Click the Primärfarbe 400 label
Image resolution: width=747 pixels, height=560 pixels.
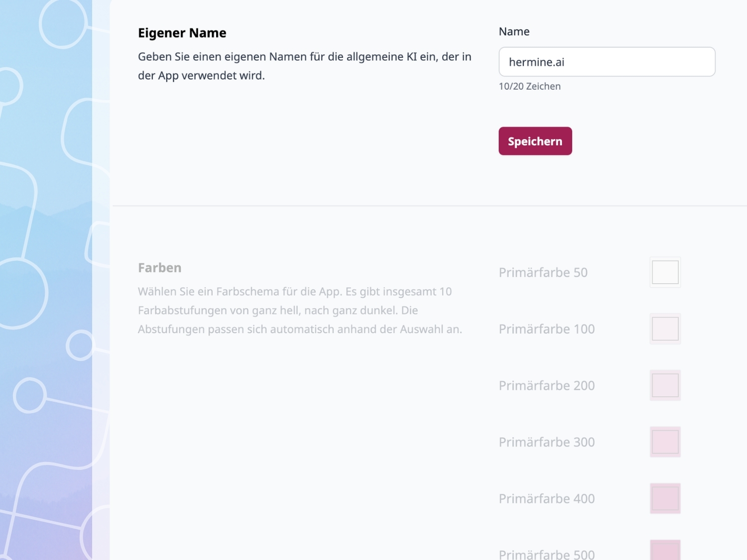(x=546, y=498)
